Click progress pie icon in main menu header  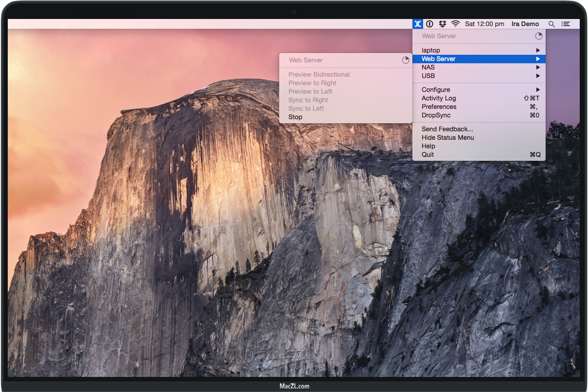[538, 36]
